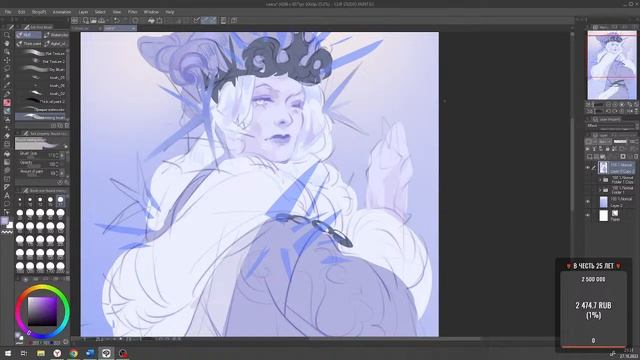Open the File menu
The width and height of the screenshot is (640, 360).
8,12
